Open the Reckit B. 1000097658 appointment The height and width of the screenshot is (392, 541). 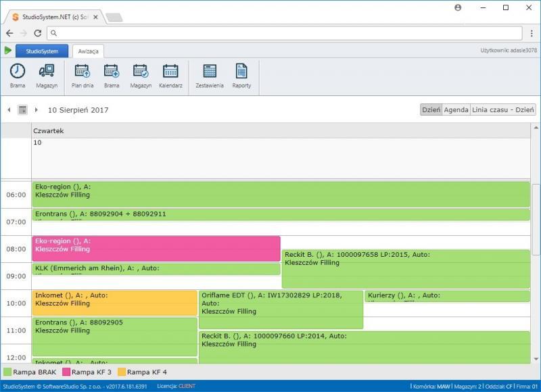pos(406,269)
